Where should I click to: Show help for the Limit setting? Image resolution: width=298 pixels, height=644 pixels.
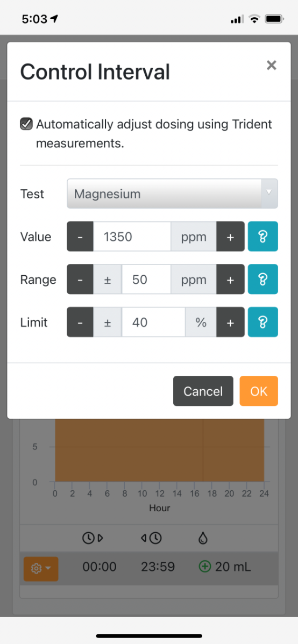(262, 322)
